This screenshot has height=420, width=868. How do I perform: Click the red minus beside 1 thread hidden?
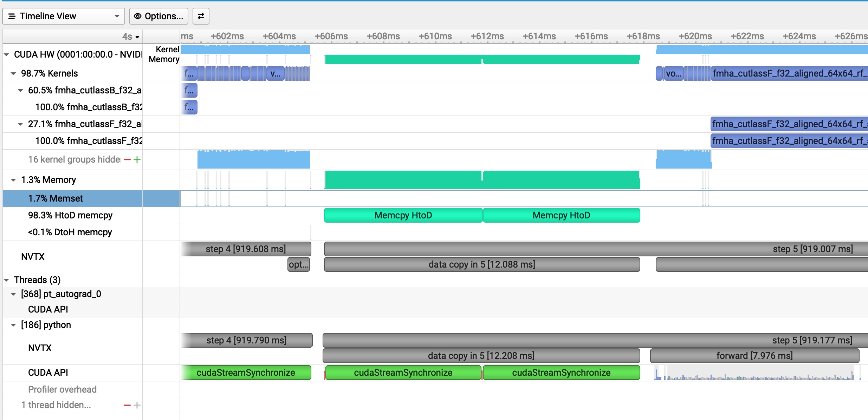(127, 405)
